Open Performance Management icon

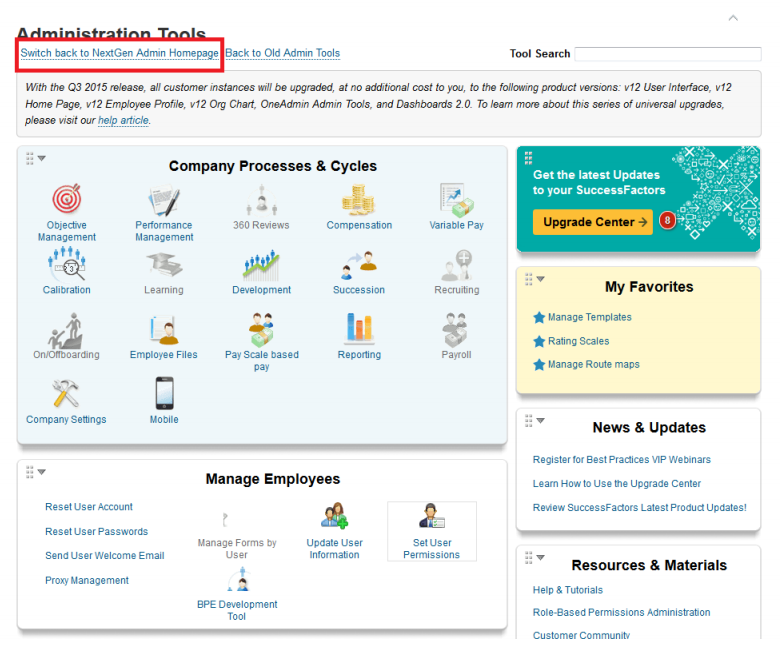pyautogui.click(x=164, y=200)
